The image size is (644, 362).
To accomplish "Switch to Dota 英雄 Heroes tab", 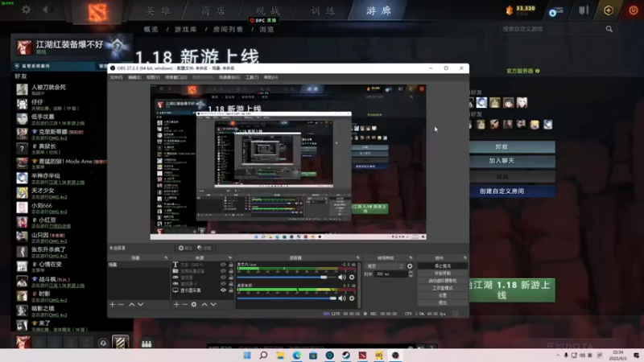I will [x=158, y=10].
